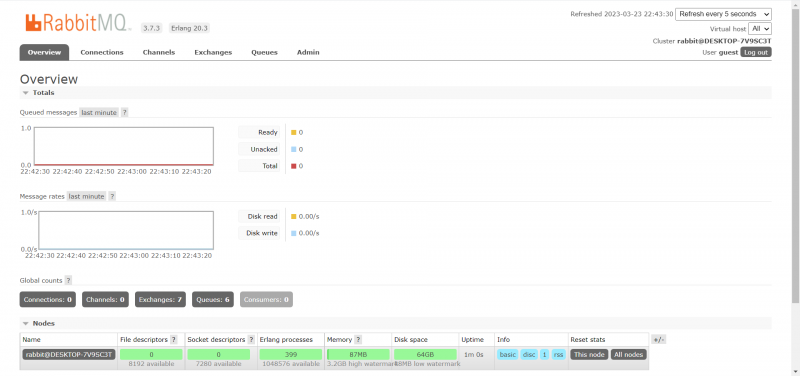Click the Overview page heading
The height and width of the screenshot is (376, 800).
(49, 79)
